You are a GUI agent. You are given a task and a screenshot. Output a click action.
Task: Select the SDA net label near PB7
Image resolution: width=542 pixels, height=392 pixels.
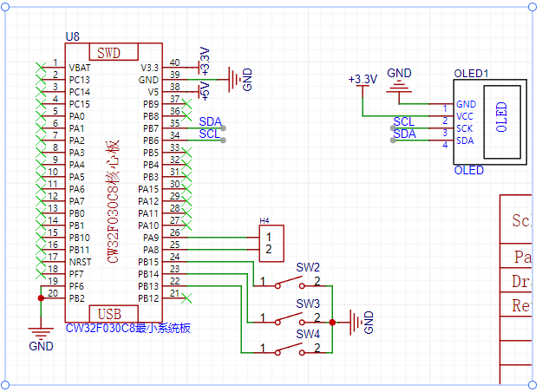click(x=209, y=121)
